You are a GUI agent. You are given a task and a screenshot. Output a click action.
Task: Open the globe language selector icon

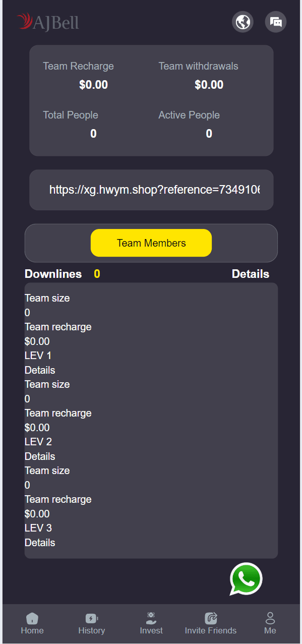pyautogui.click(x=243, y=22)
